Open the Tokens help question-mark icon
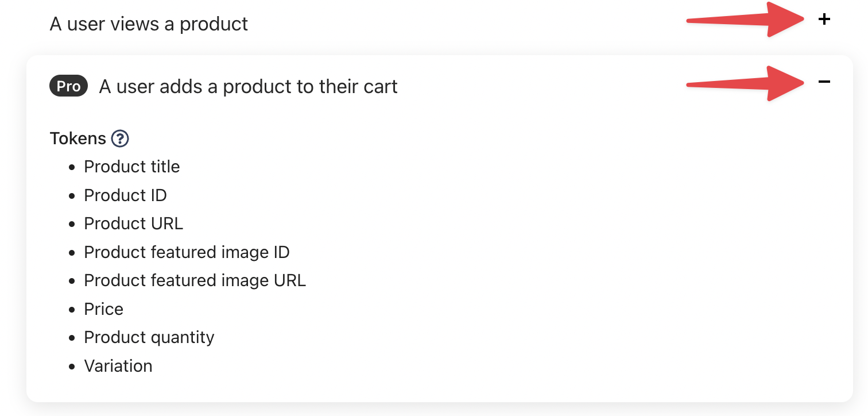The height and width of the screenshot is (416, 868). (x=120, y=138)
